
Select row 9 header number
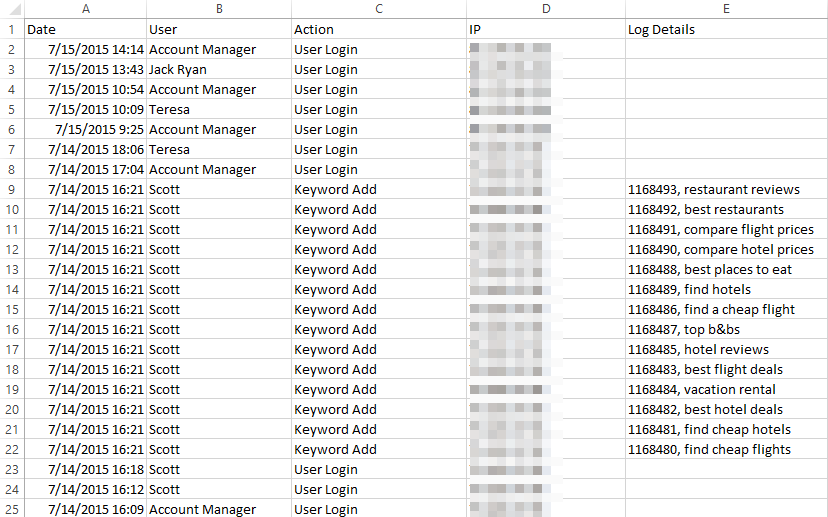click(x=11, y=189)
